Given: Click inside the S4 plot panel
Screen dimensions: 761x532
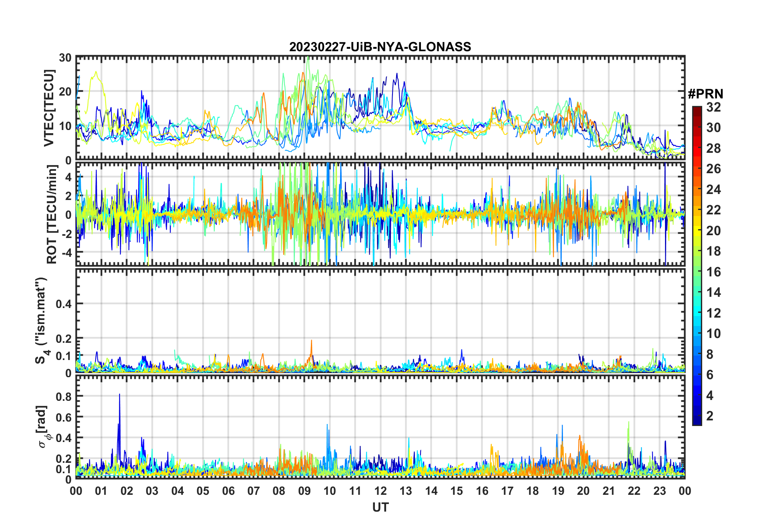Looking at the screenshot, I should coord(380,321).
